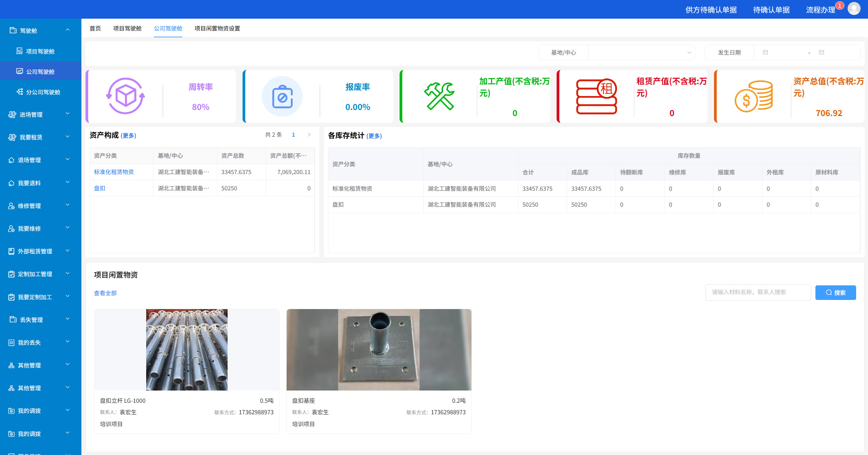Select 公司驾驶舱 in the sidebar
The width and height of the screenshot is (868, 455).
coord(40,72)
